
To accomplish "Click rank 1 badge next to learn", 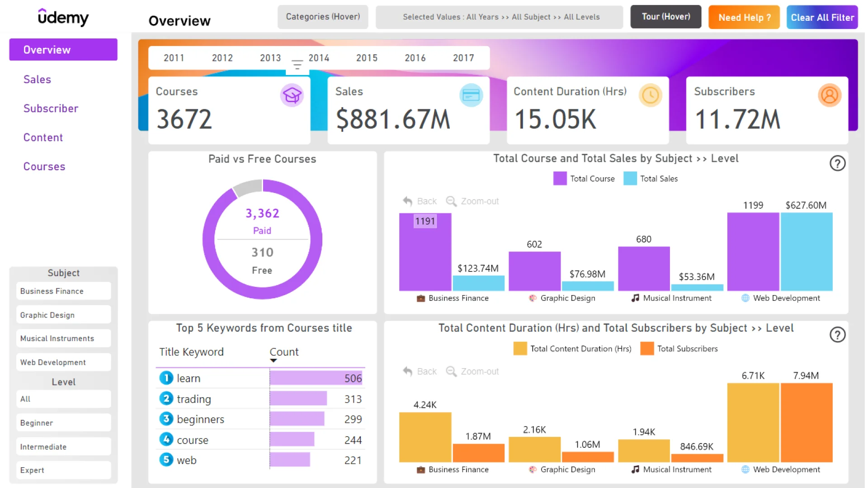I will pos(166,378).
